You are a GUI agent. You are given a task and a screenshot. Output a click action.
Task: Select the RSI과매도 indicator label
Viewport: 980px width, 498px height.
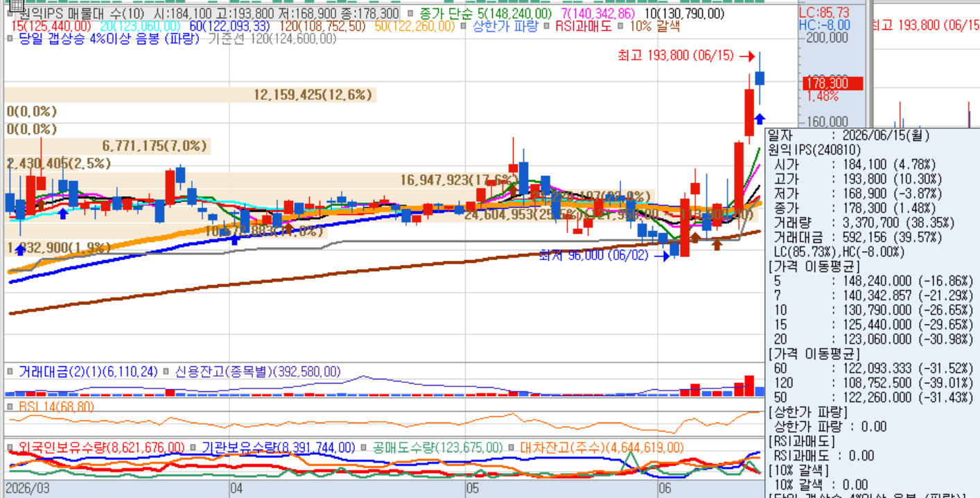click(x=583, y=26)
